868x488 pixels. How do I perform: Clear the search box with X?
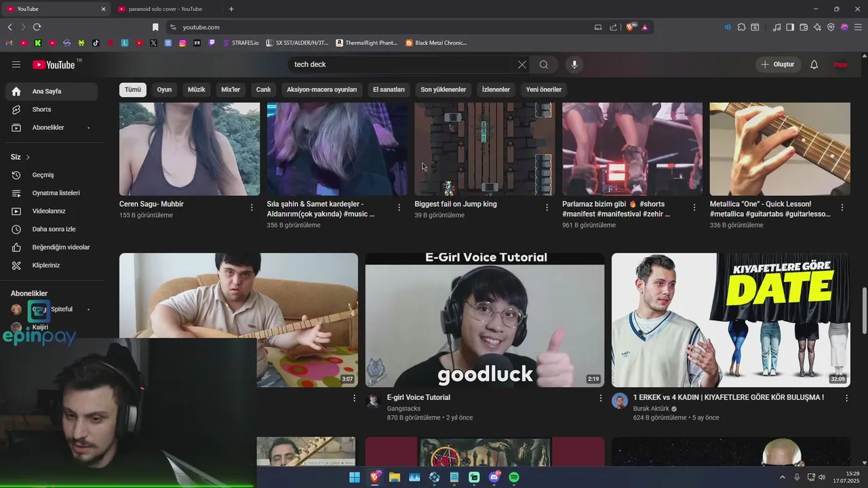pos(522,64)
